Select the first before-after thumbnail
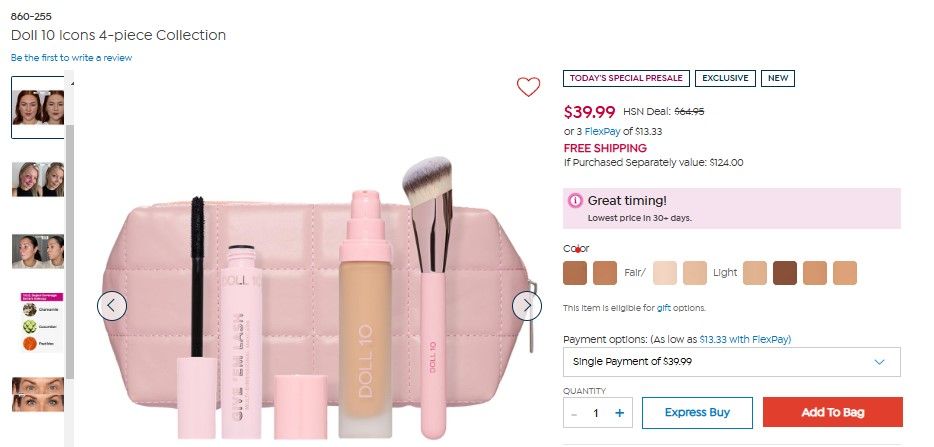The width and height of the screenshot is (934, 447). [38, 107]
